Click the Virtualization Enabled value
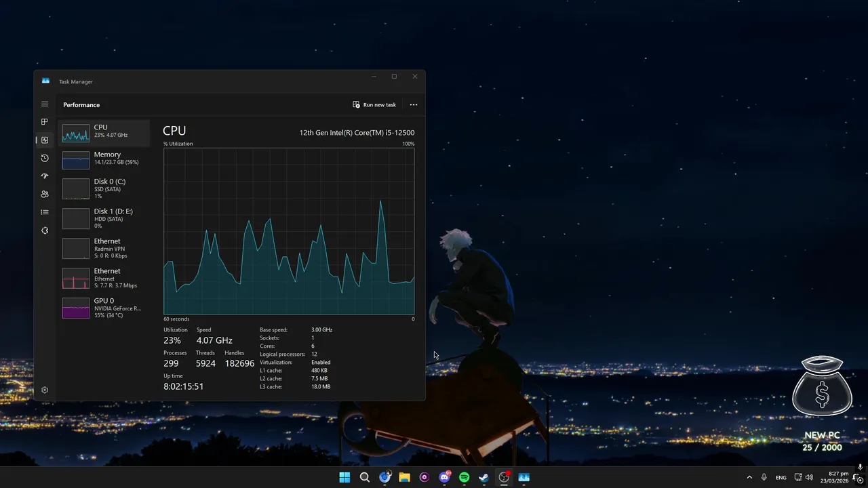 point(321,363)
